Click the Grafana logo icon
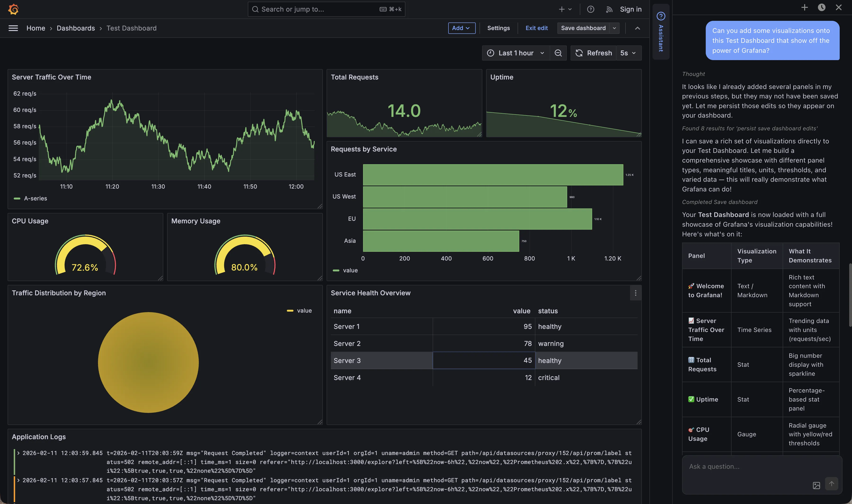The width and height of the screenshot is (852, 504). click(13, 9)
